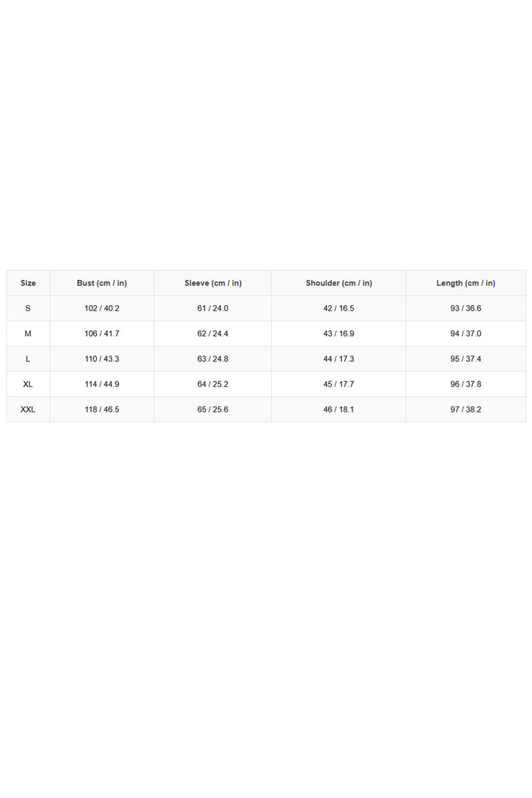Click the Length (cm / in) header
This screenshot has width=532, height=798.
click(465, 283)
